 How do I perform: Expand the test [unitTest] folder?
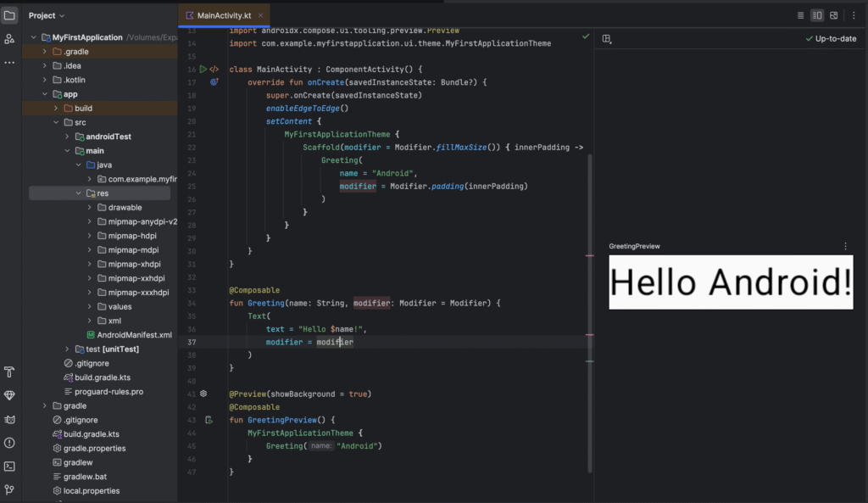click(67, 349)
